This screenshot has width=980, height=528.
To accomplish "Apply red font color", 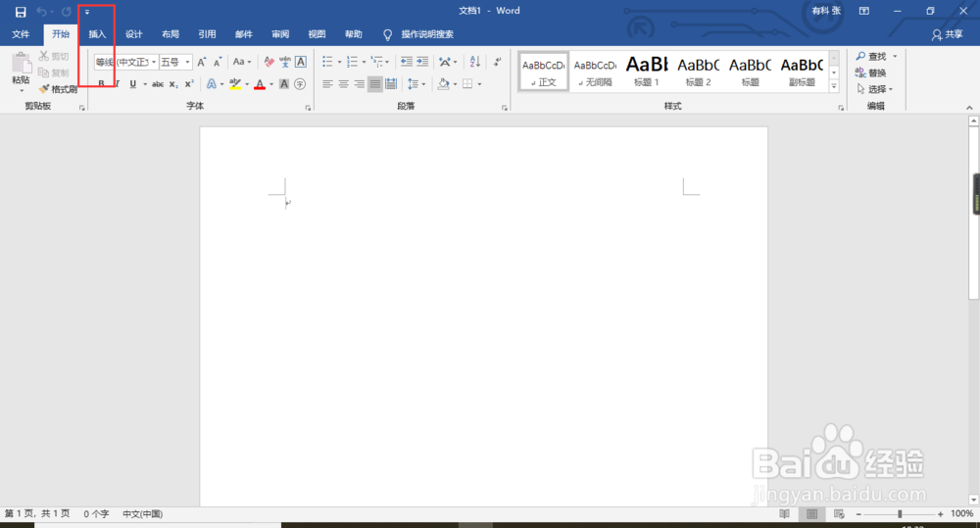I will (x=260, y=83).
